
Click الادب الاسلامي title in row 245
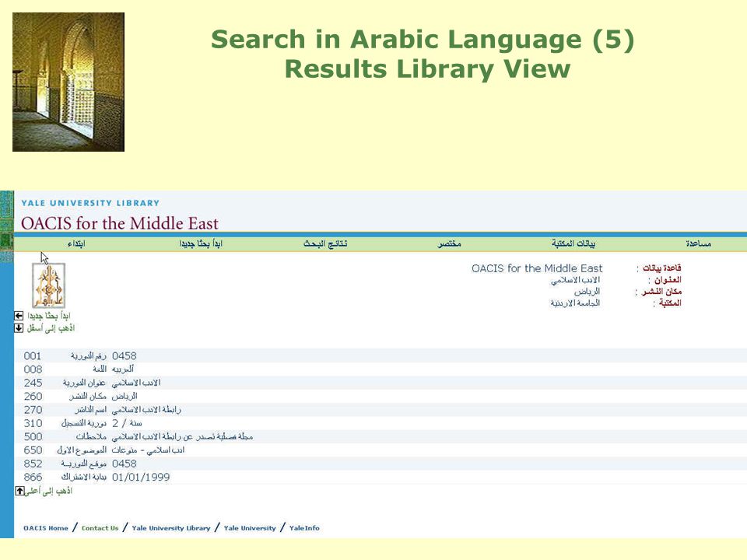click(x=136, y=383)
